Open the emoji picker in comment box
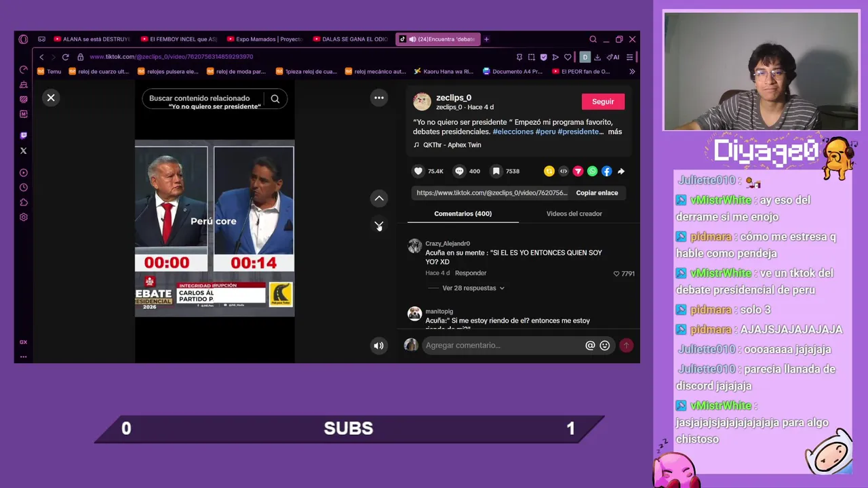868x488 pixels. [x=605, y=346]
